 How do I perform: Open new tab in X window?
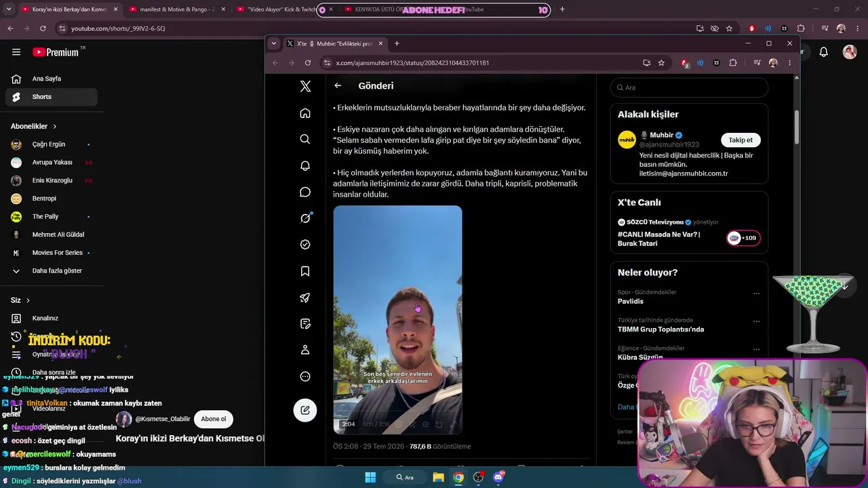click(x=397, y=43)
